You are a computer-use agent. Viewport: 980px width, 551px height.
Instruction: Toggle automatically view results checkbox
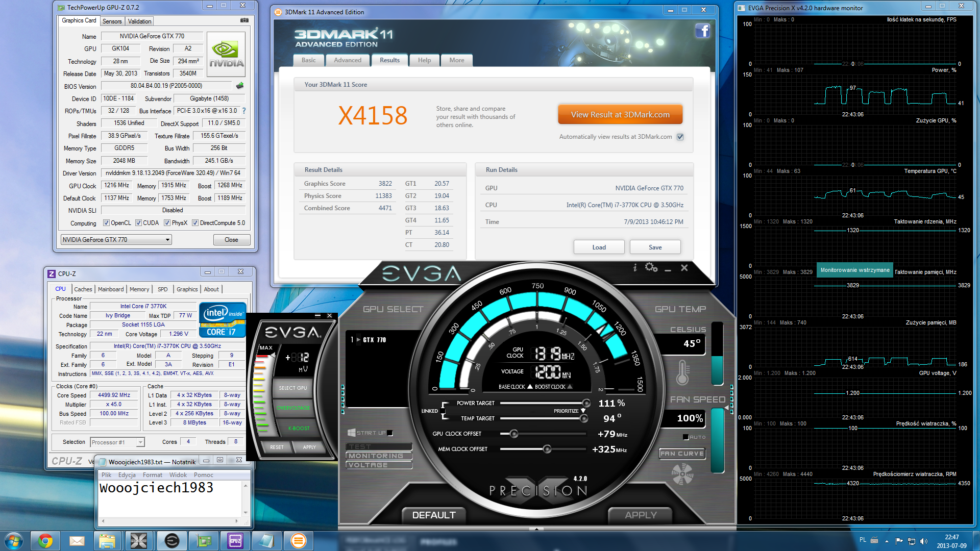coord(680,137)
